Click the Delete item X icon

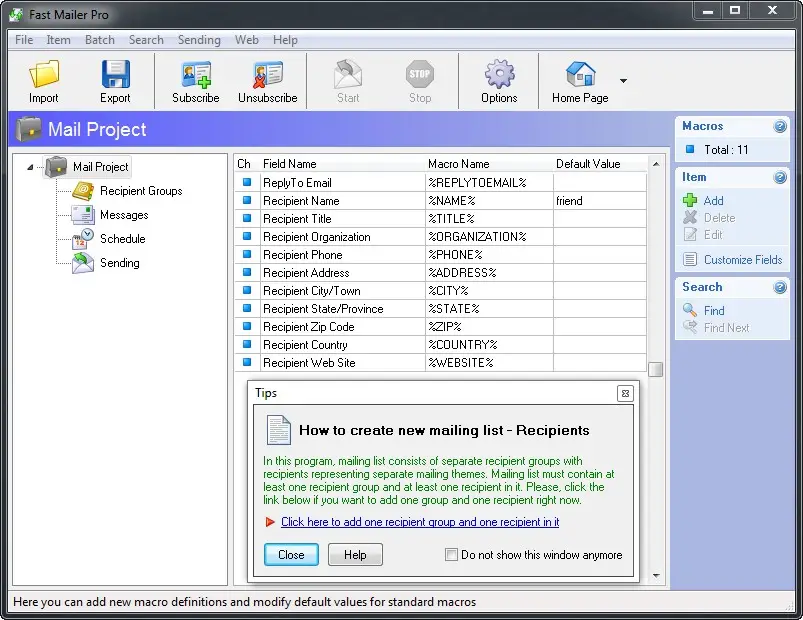pos(690,218)
